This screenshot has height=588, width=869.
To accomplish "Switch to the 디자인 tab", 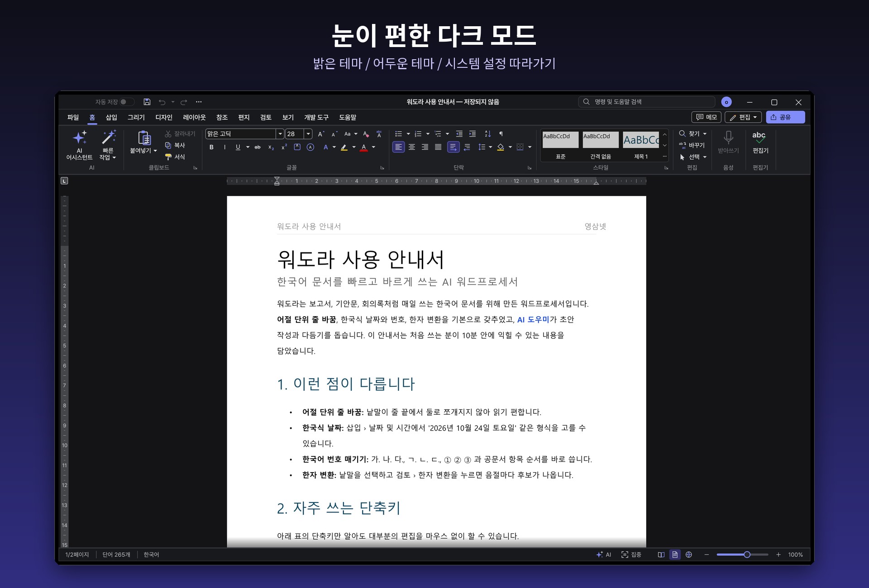I will 164,118.
